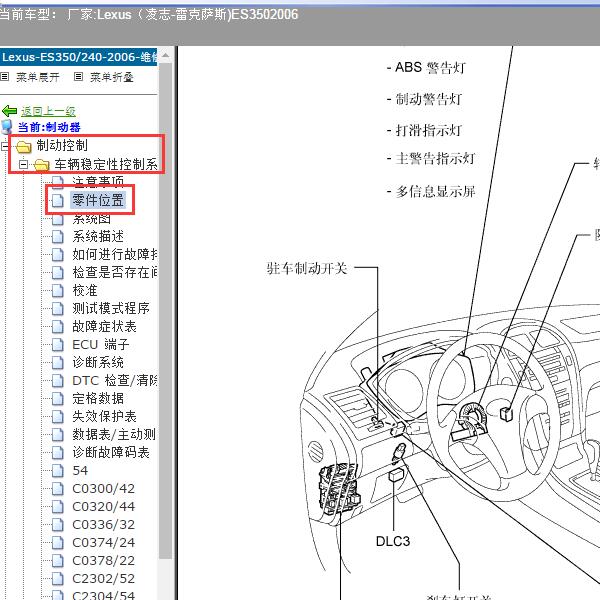Click the sidebar scrollbar up arrow

(165, 56)
